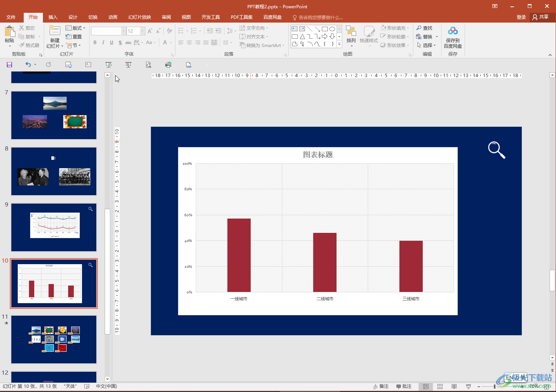Open the Text Direction (文字方向) dropdown
The height and width of the screenshot is (392, 556).
click(254, 28)
